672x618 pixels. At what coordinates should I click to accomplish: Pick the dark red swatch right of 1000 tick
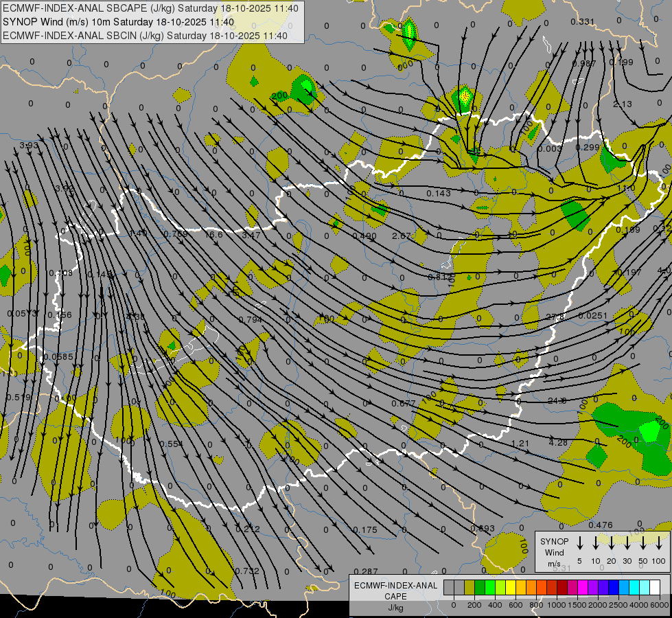pyautogui.click(x=562, y=587)
